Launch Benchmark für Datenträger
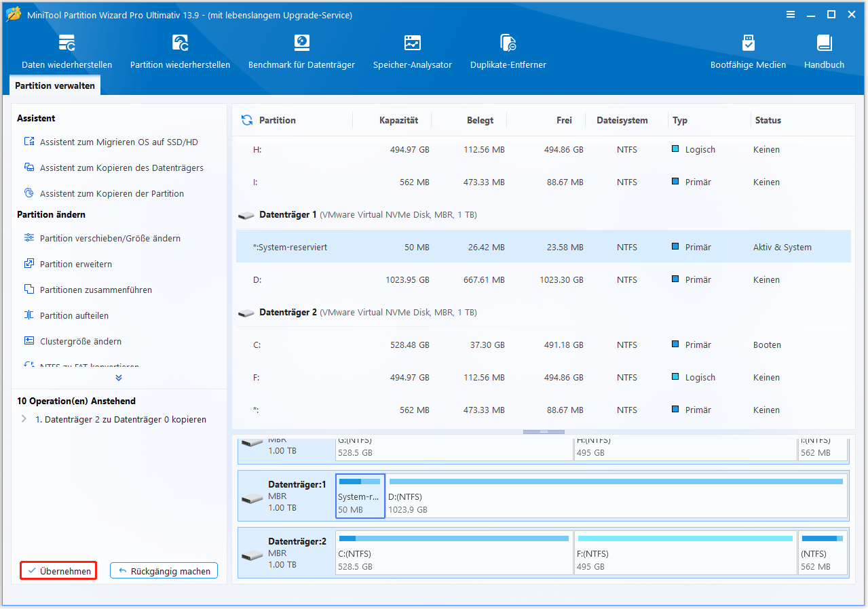This screenshot has height=609, width=868. (301, 52)
